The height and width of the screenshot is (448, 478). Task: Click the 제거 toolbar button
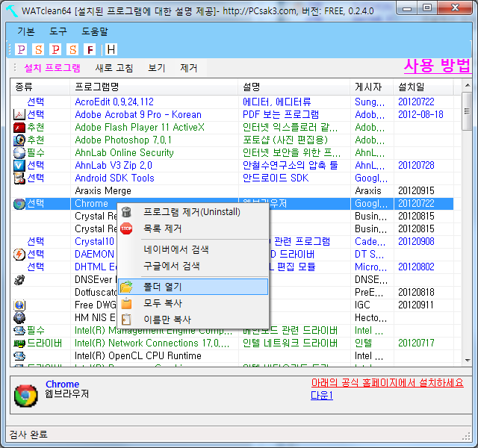[x=189, y=68]
